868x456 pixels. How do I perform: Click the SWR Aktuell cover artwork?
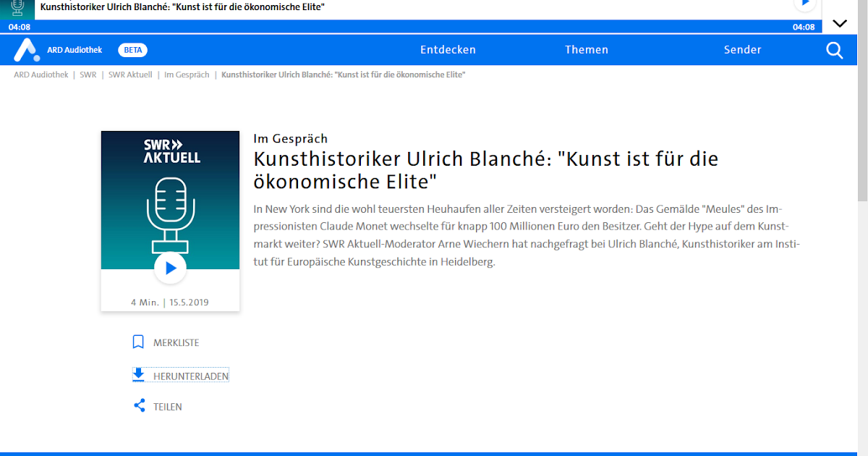tap(170, 200)
